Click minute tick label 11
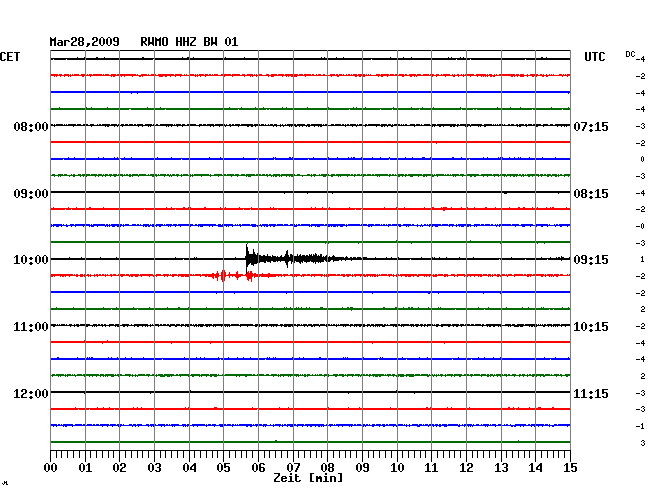 click(x=431, y=468)
